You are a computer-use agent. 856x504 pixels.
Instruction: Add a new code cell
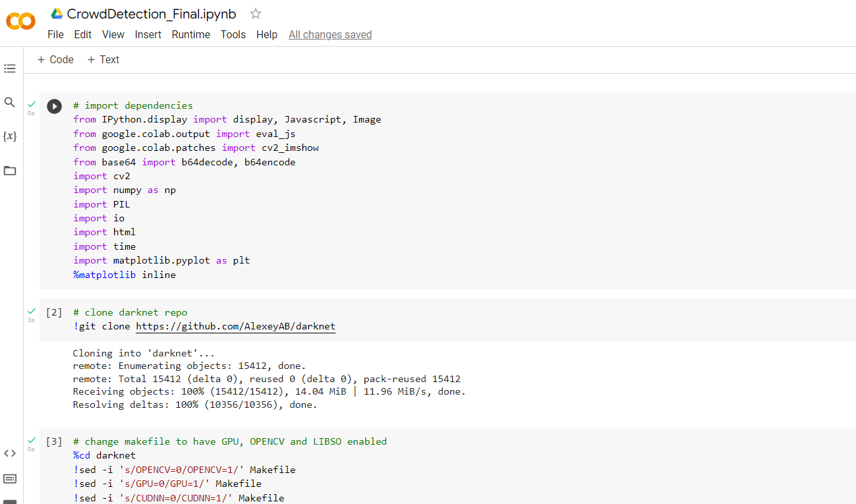55,59
